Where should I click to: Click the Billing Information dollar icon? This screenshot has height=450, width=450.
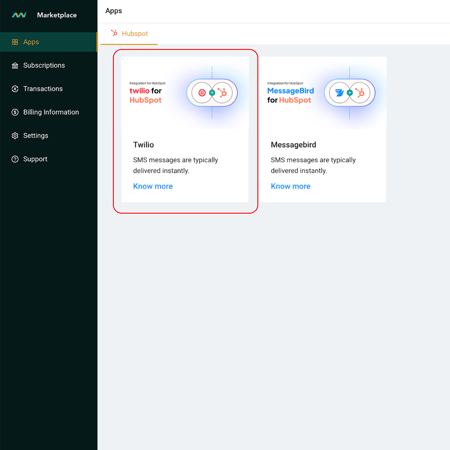pos(15,112)
